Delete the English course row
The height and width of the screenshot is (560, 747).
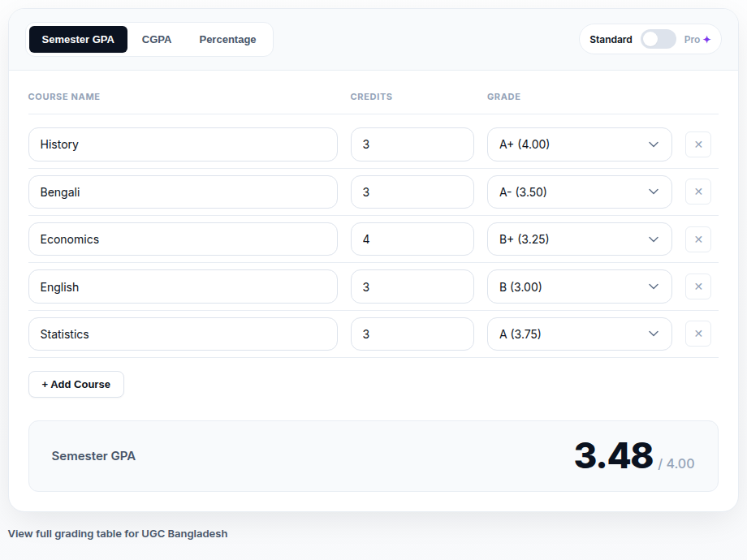(x=698, y=286)
